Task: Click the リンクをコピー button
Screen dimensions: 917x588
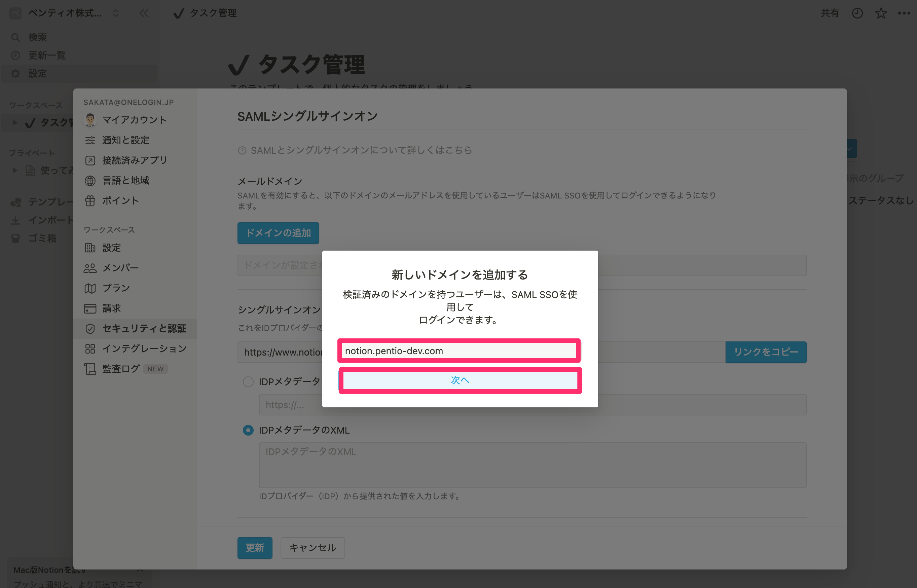Action: coord(766,352)
